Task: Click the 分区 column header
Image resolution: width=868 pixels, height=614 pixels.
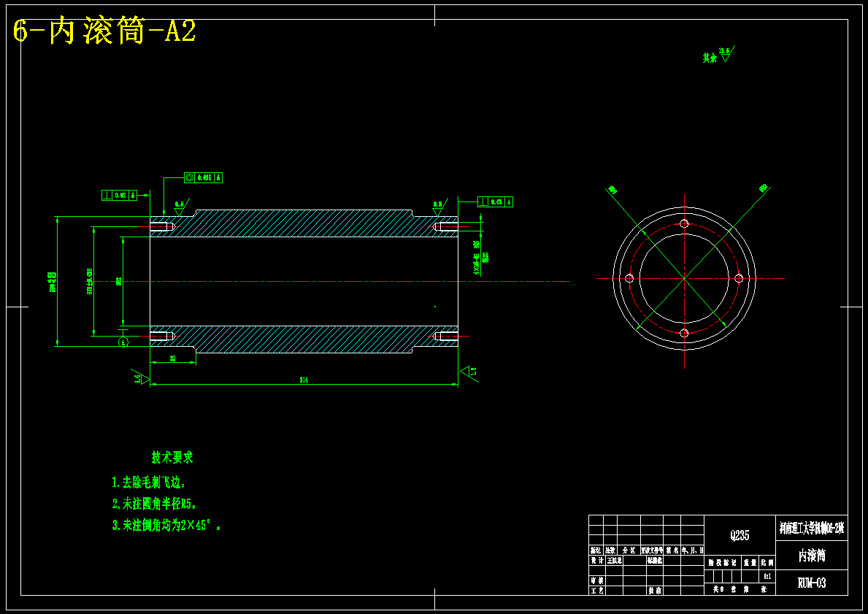Action: pos(629,550)
